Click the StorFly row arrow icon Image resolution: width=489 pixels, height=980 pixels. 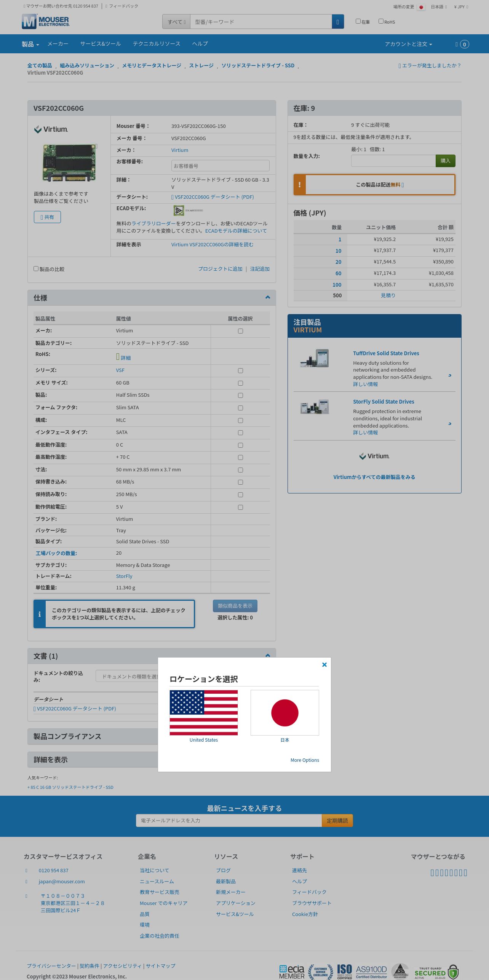pos(450,424)
